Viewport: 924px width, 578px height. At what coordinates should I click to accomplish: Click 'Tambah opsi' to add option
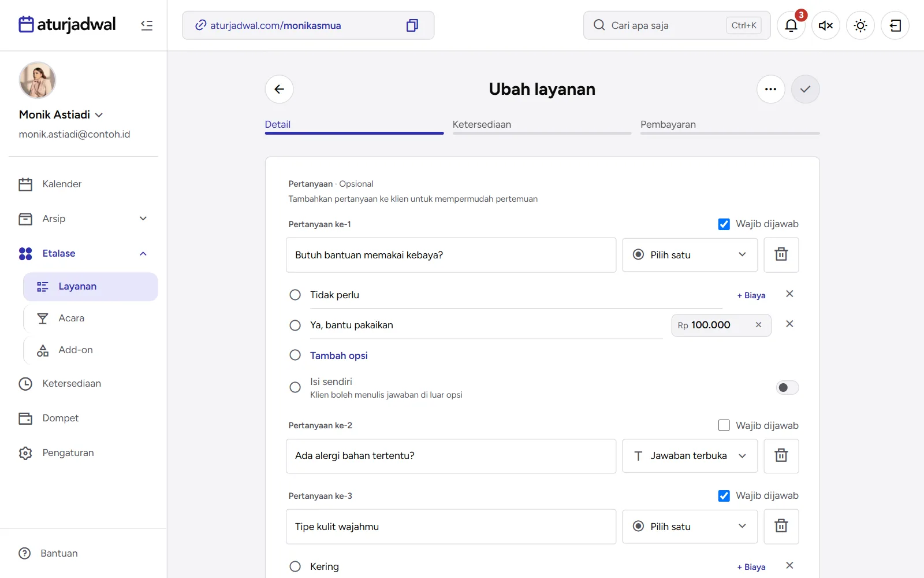[x=339, y=355]
